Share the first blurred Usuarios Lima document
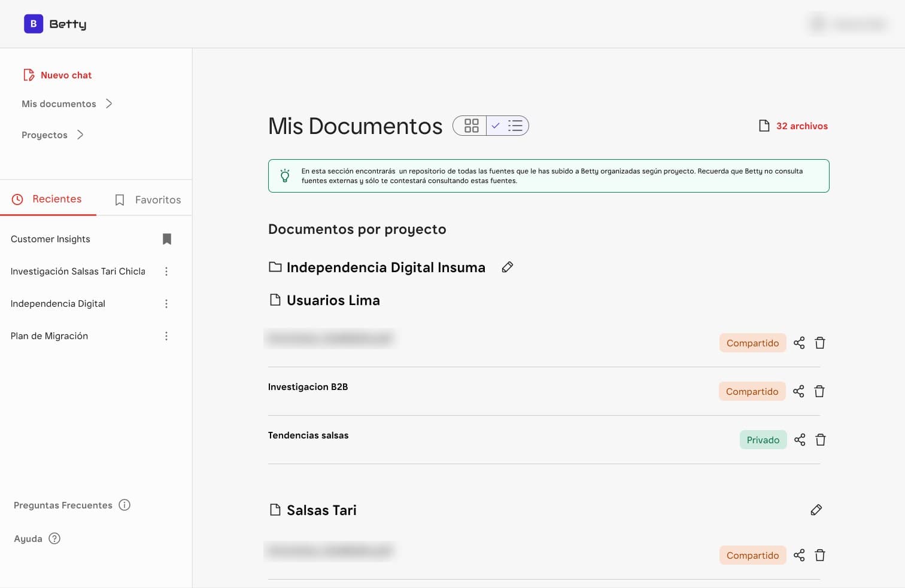Image resolution: width=905 pixels, height=588 pixels. click(x=799, y=343)
